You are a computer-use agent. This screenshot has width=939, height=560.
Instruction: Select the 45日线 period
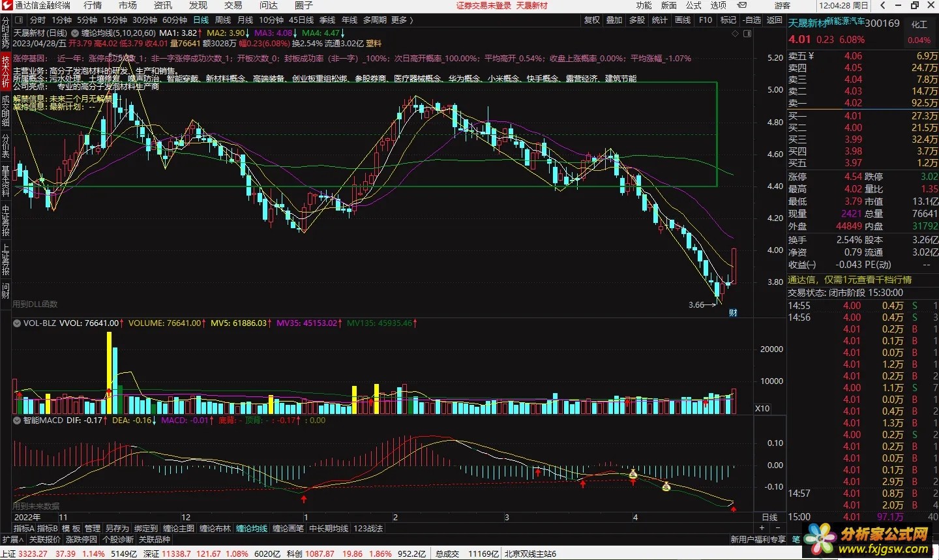(301, 20)
